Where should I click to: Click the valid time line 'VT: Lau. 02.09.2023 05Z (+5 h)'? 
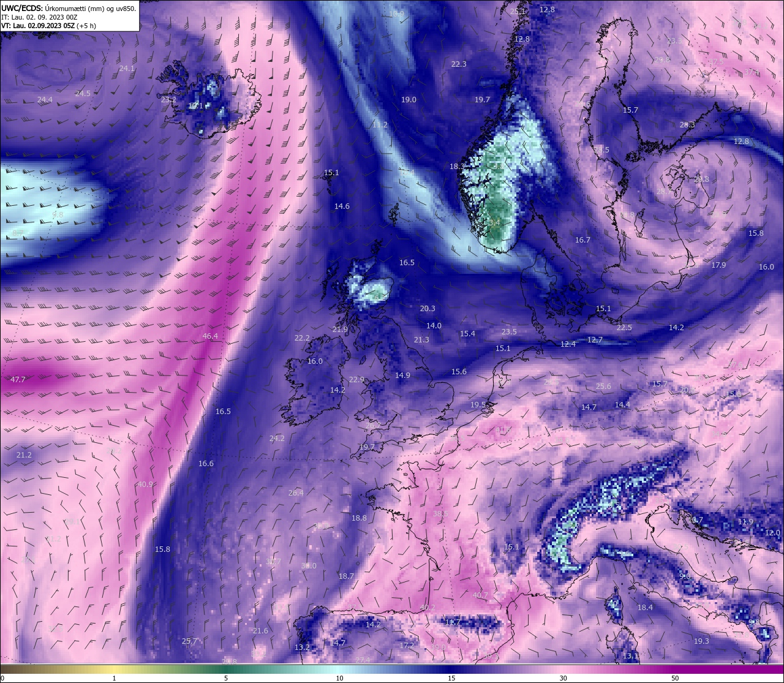click(x=48, y=26)
